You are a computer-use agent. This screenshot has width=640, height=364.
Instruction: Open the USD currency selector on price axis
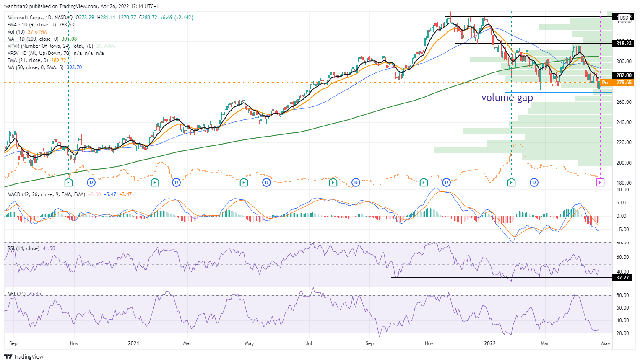point(624,17)
